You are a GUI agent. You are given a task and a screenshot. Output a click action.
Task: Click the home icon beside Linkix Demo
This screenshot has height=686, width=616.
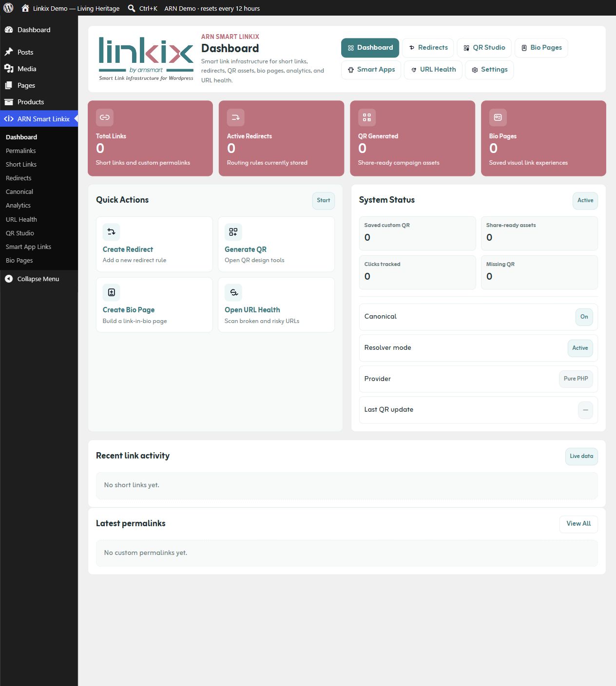pyautogui.click(x=25, y=8)
